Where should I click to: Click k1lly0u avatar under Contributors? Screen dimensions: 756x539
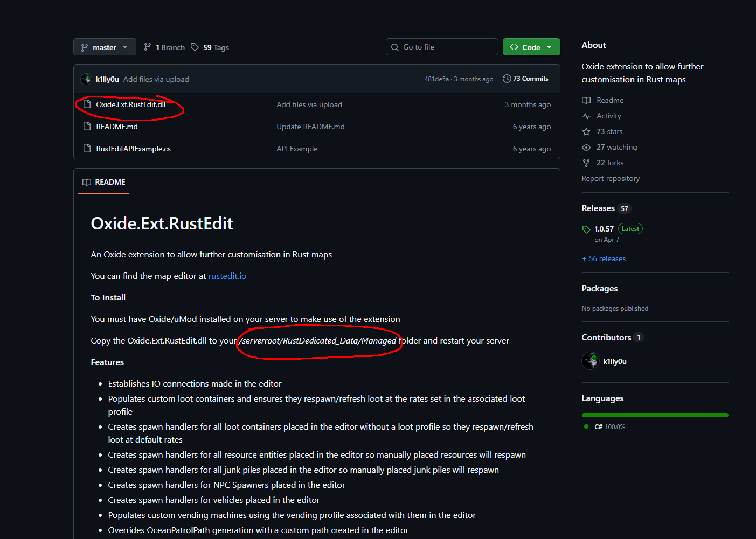coord(591,361)
